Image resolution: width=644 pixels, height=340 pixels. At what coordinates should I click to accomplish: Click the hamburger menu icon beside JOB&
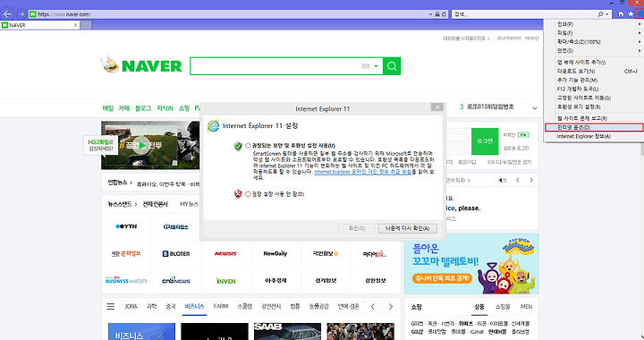pyautogui.click(x=111, y=306)
